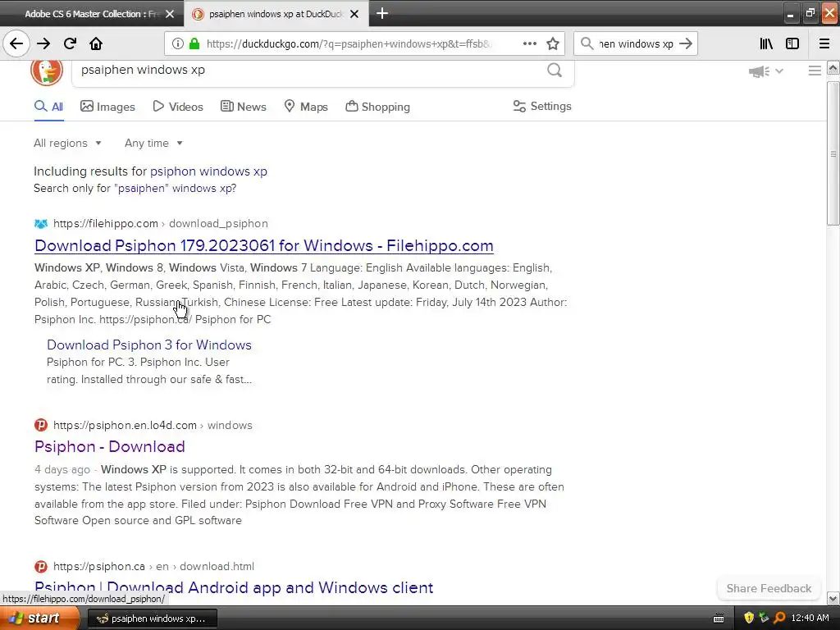Open the Library bookshelf icon

tap(766, 43)
